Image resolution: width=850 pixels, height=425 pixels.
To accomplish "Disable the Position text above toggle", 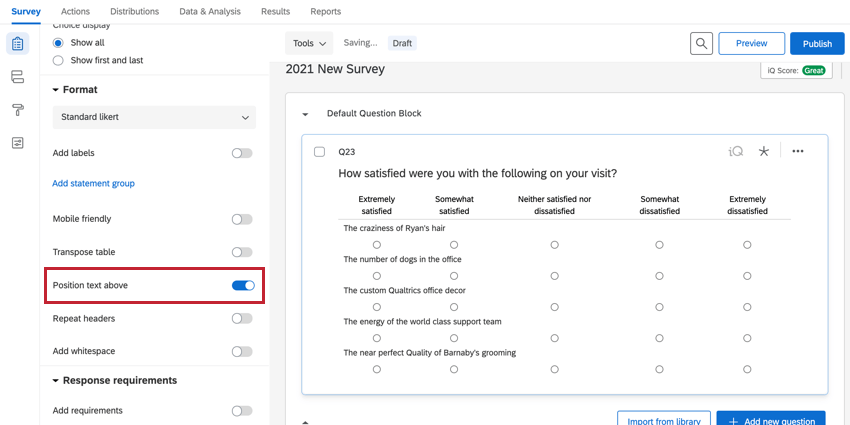I will pyautogui.click(x=243, y=286).
